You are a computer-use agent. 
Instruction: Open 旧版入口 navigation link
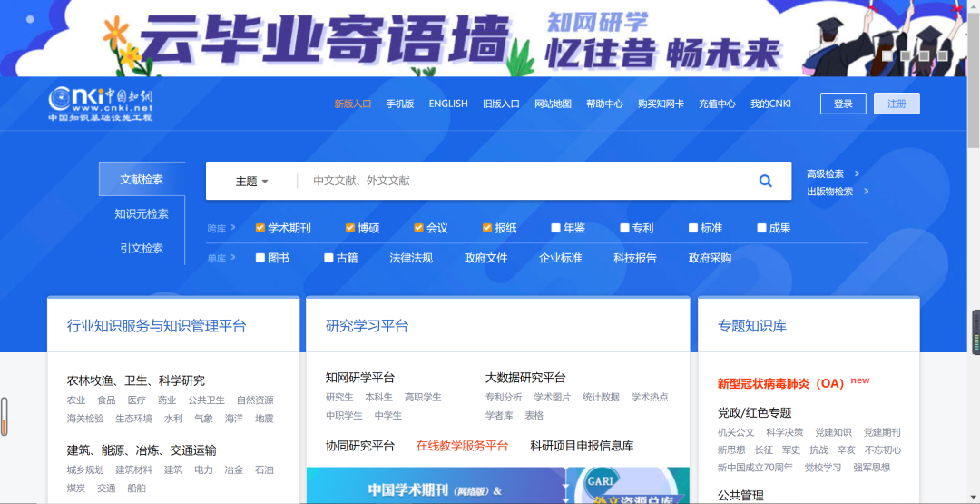point(501,104)
